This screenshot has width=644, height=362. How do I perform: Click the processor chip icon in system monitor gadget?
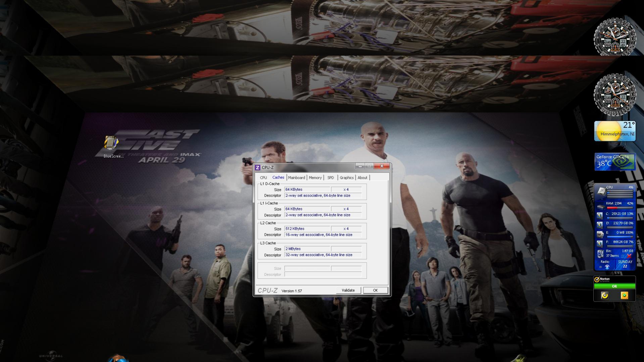click(x=601, y=191)
